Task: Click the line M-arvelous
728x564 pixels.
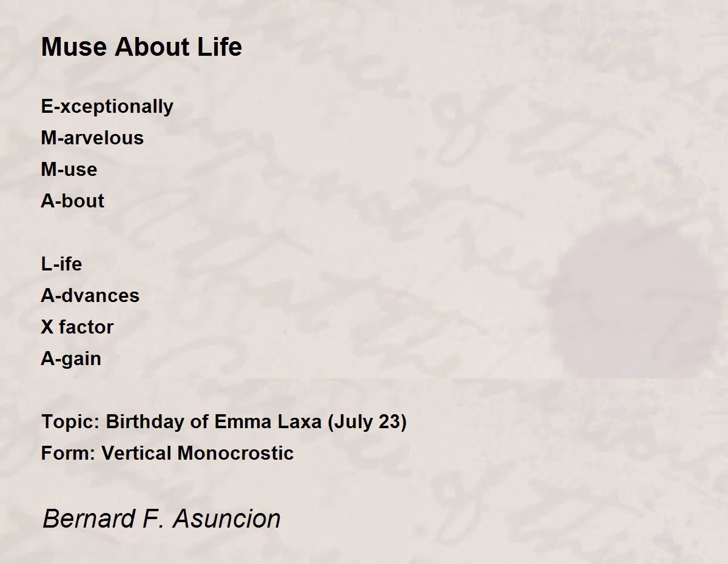Action: [x=92, y=138]
